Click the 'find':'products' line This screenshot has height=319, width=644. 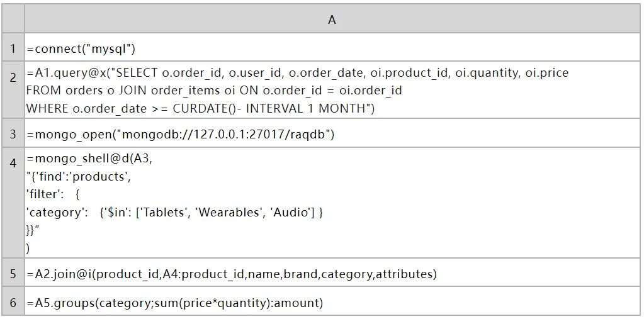click(79, 177)
